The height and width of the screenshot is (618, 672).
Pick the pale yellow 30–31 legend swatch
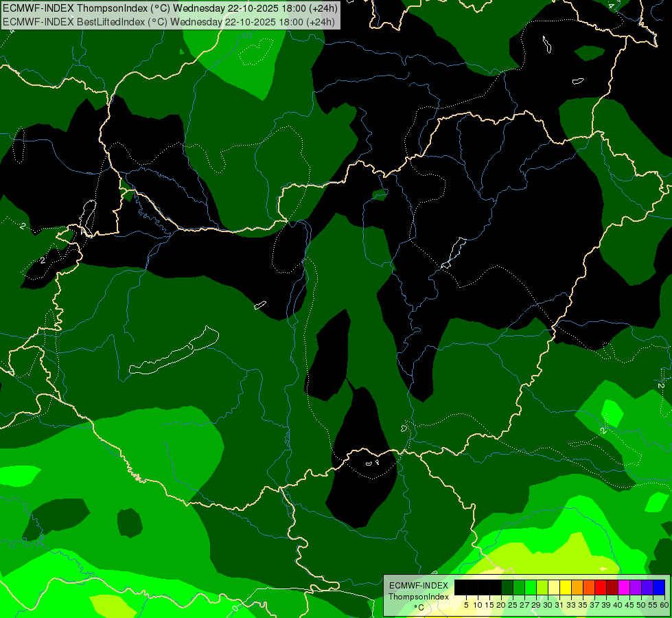554,587
